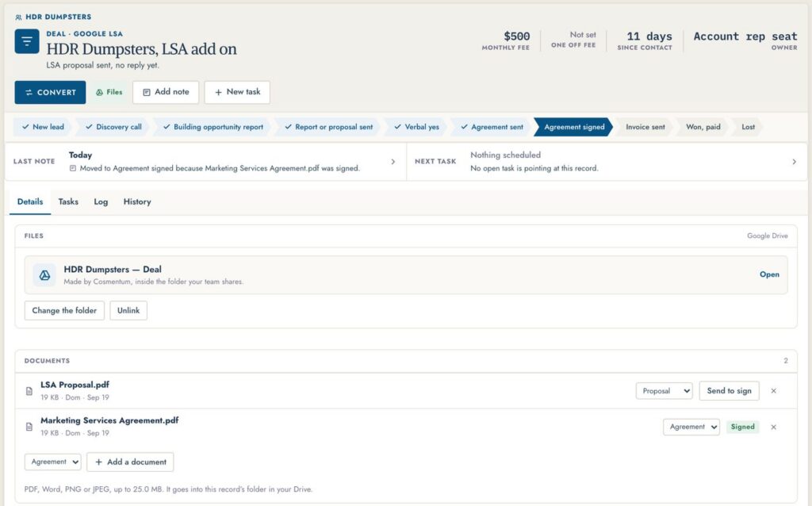Click Send to sign for LSA Proposal.pdf
The height and width of the screenshot is (506, 812).
pyautogui.click(x=730, y=391)
